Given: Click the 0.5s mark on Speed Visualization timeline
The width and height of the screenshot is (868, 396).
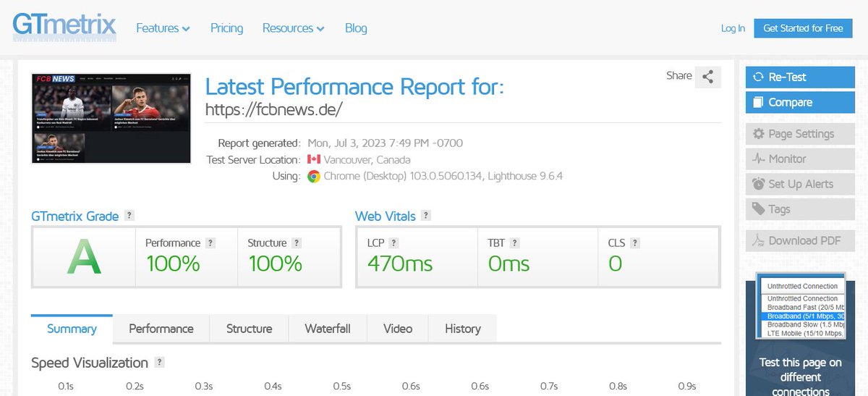Looking at the screenshot, I should click(x=341, y=387).
